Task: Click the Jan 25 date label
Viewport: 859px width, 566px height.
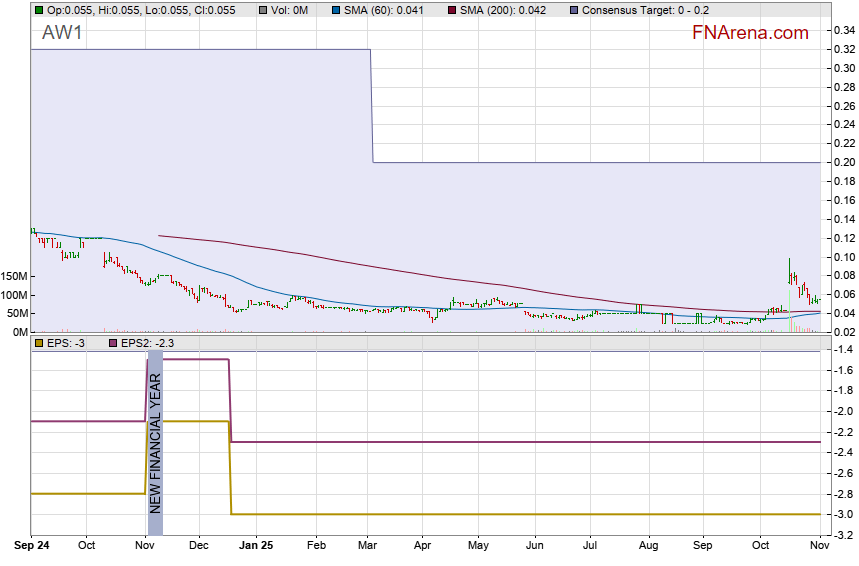Action: click(x=258, y=547)
